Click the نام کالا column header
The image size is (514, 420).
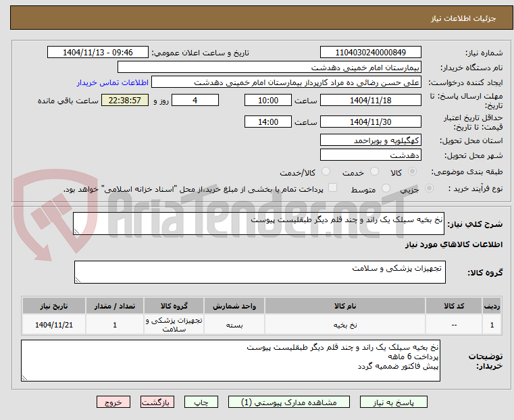click(345, 306)
